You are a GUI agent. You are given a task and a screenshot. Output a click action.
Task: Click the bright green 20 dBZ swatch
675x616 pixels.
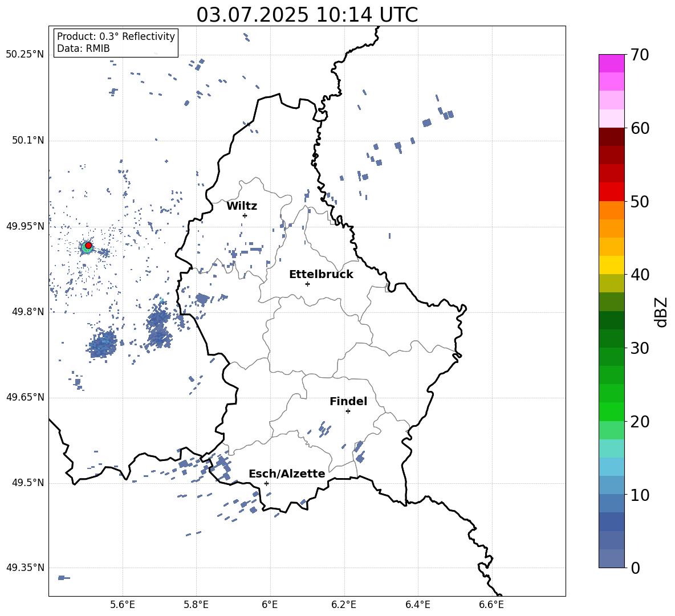coord(612,411)
